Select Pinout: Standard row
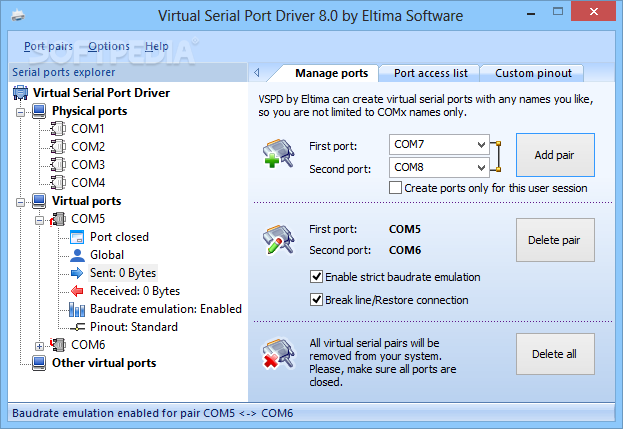The height and width of the screenshot is (429, 623). (x=134, y=327)
